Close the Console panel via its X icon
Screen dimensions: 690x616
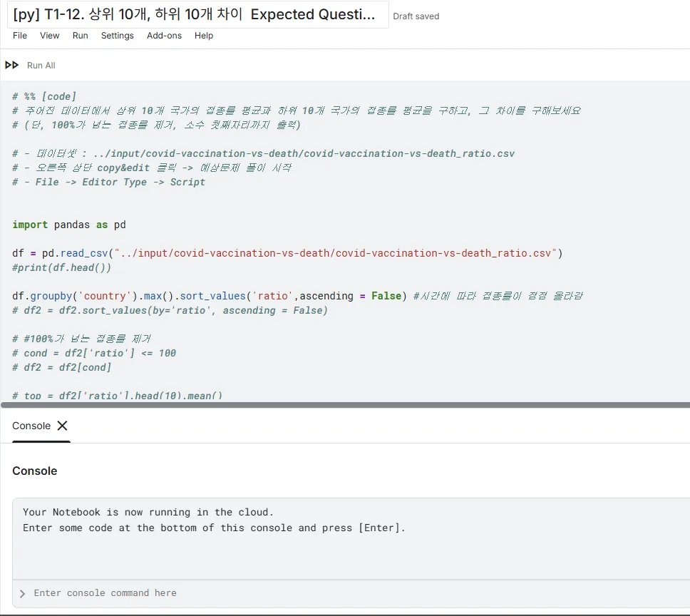coord(63,425)
